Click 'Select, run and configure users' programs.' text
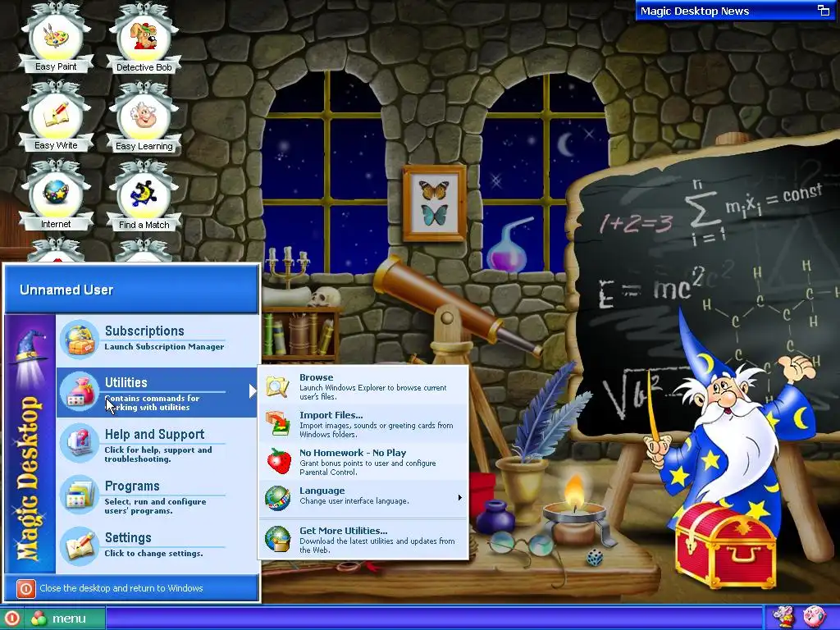The width and height of the screenshot is (840, 630). [155, 506]
